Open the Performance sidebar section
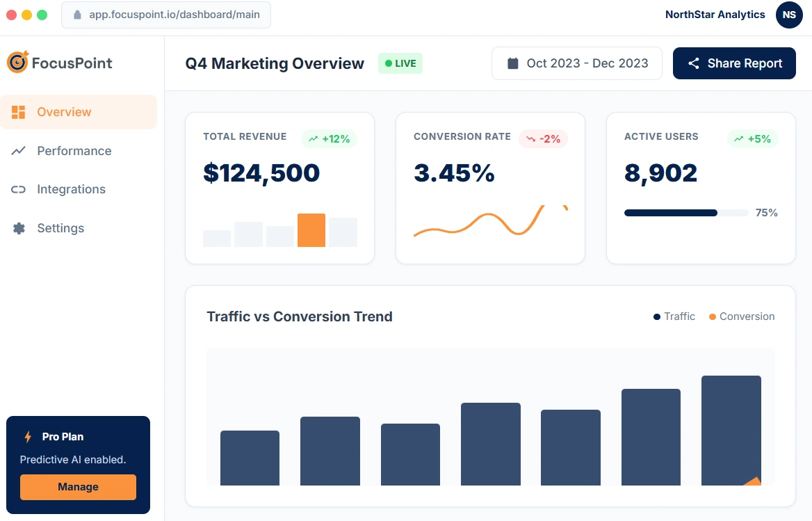This screenshot has width=812, height=521. [x=74, y=151]
